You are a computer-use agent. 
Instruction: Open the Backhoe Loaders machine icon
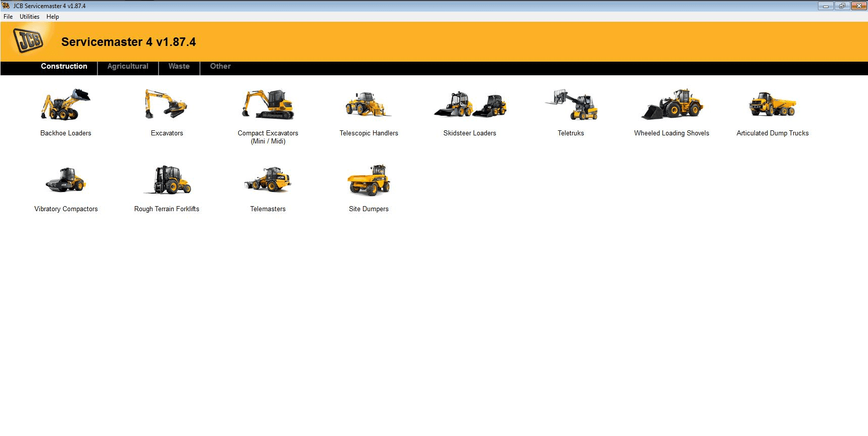click(x=66, y=105)
